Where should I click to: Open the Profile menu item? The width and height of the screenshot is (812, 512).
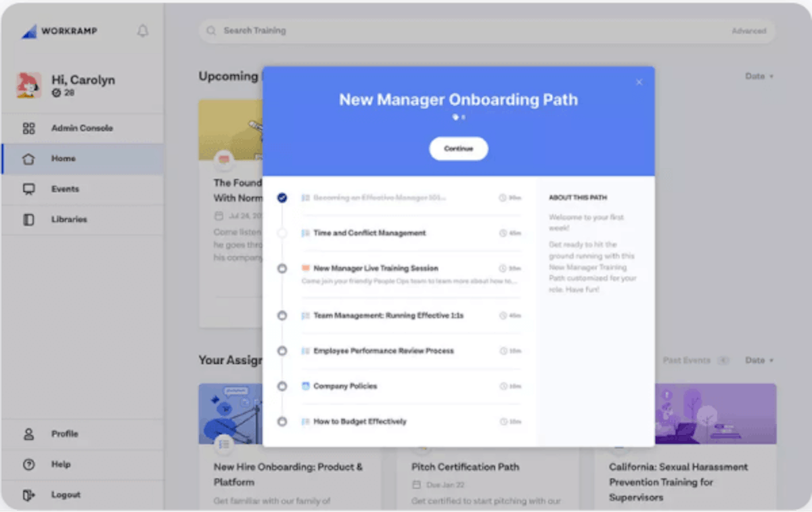[82, 434]
